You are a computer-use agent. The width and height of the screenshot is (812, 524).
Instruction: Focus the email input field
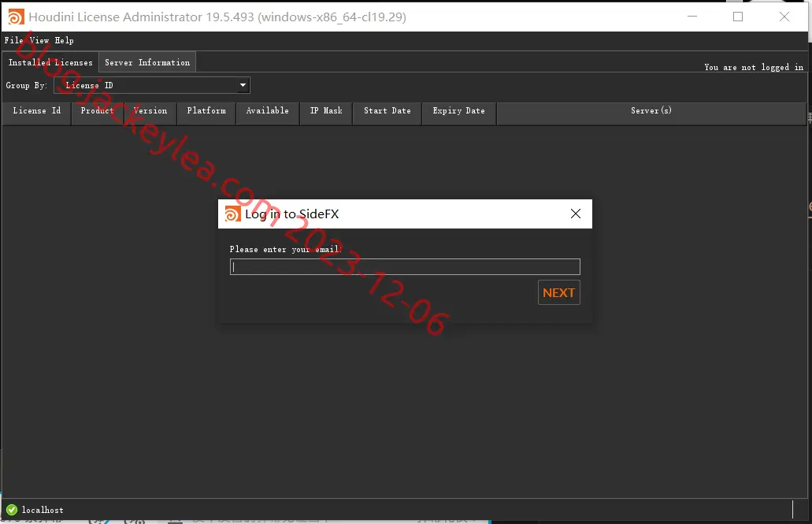(x=405, y=266)
